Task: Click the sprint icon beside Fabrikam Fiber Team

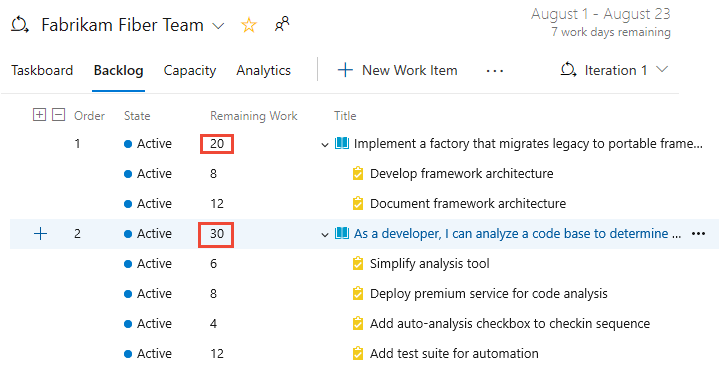Action: coord(20,25)
